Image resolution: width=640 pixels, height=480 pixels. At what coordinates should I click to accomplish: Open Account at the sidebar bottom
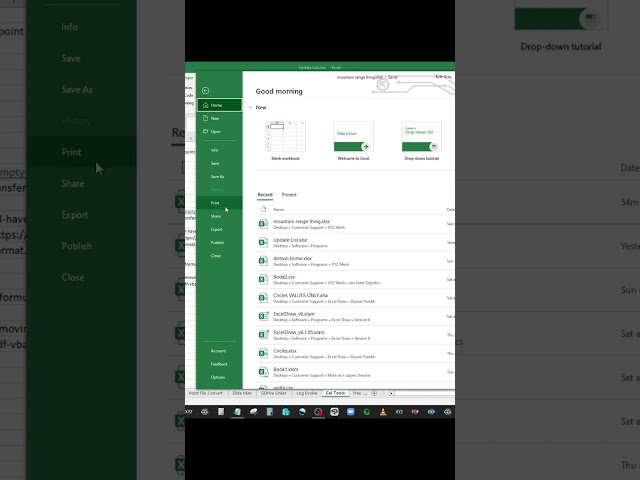pyautogui.click(x=220, y=351)
